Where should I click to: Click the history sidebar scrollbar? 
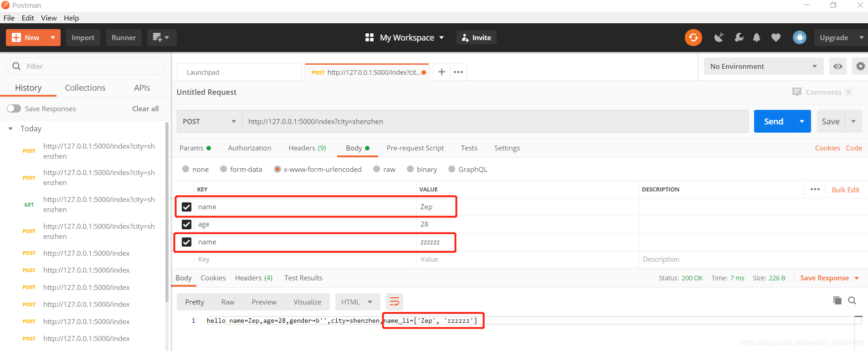point(167,211)
